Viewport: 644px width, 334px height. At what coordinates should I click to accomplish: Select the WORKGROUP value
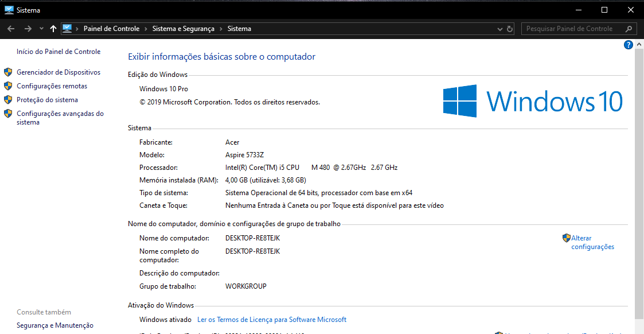tap(245, 286)
